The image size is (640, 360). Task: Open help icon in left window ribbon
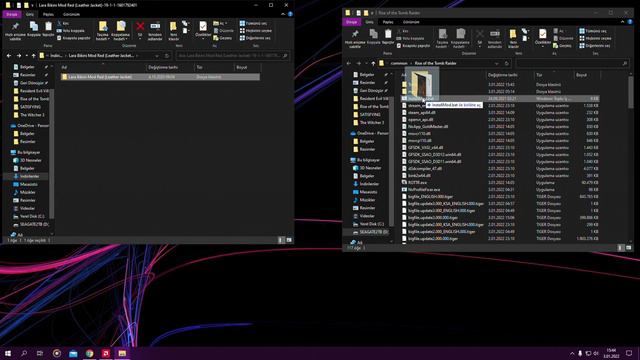tap(290, 14)
